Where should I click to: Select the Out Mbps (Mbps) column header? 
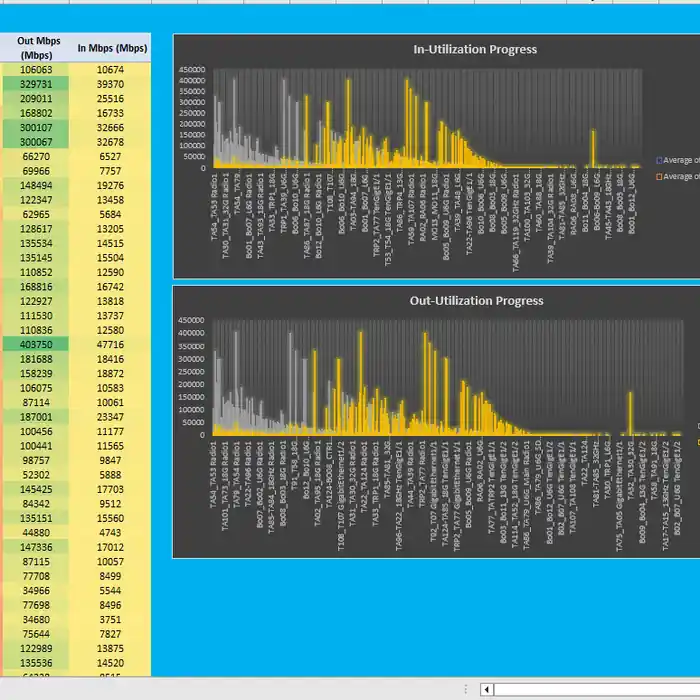(x=36, y=48)
